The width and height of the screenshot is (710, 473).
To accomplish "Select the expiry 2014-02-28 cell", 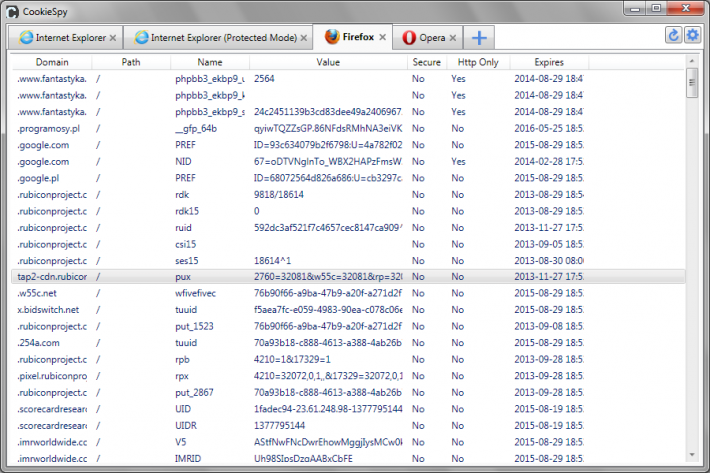I will [x=549, y=162].
